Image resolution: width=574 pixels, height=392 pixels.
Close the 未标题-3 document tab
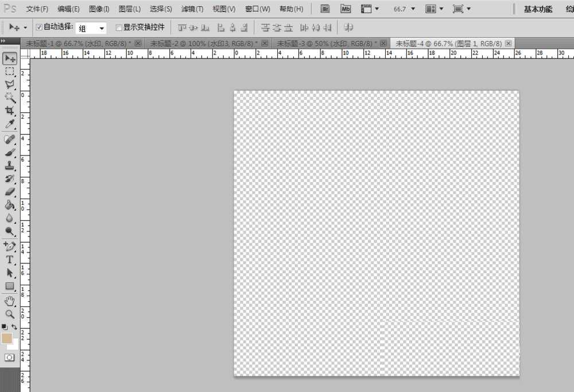[x=383, y=44]
